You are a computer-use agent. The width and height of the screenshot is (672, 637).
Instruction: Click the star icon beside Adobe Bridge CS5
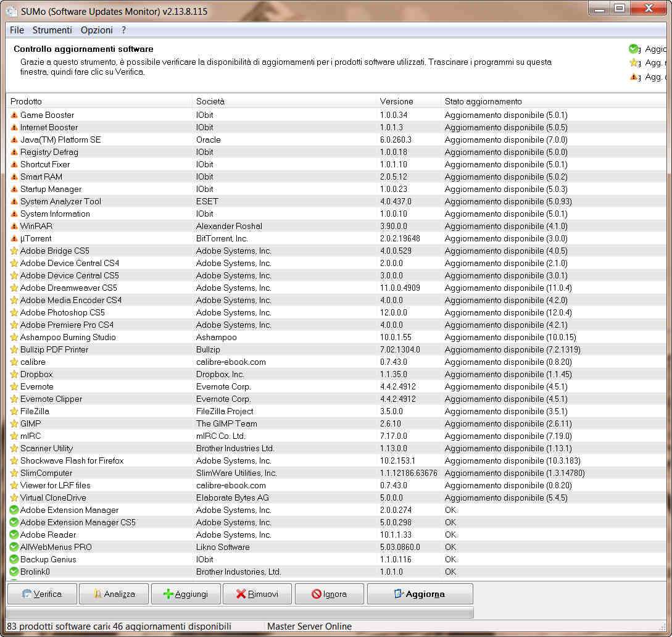coord(14,251)
